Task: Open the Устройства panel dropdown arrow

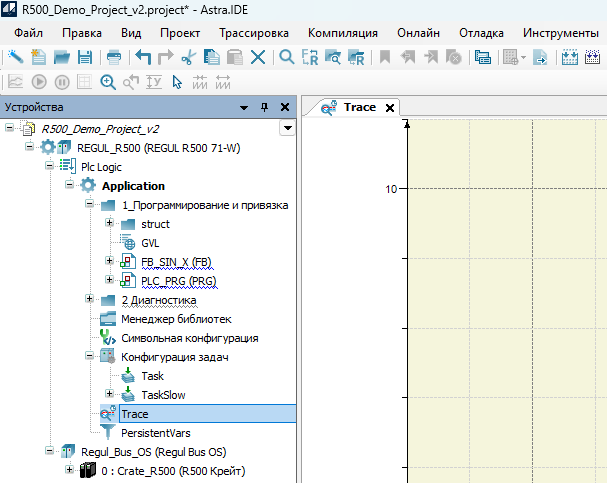Action: tap(243, 107)
